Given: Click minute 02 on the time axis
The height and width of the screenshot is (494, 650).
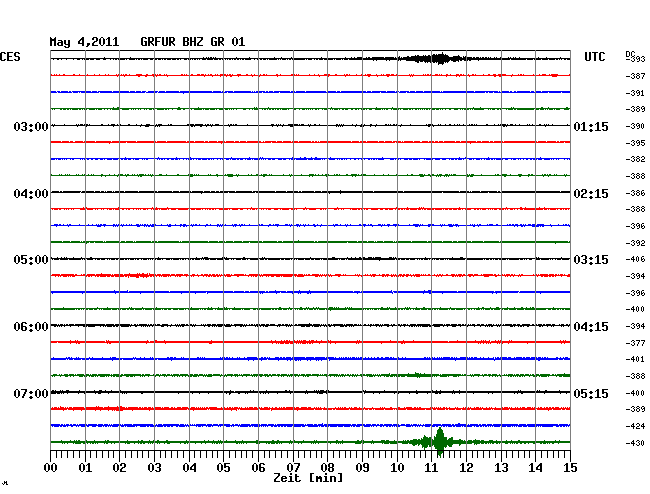Looking at the screenshot, I should 119,468.
